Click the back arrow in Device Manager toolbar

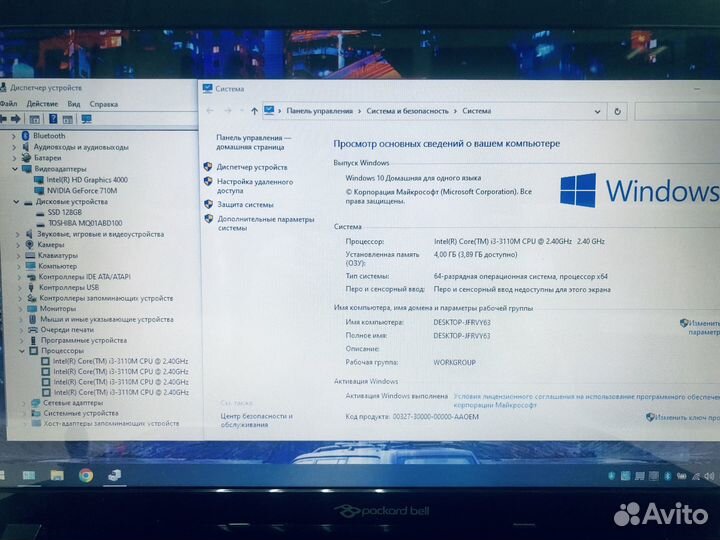pos(3,119)
